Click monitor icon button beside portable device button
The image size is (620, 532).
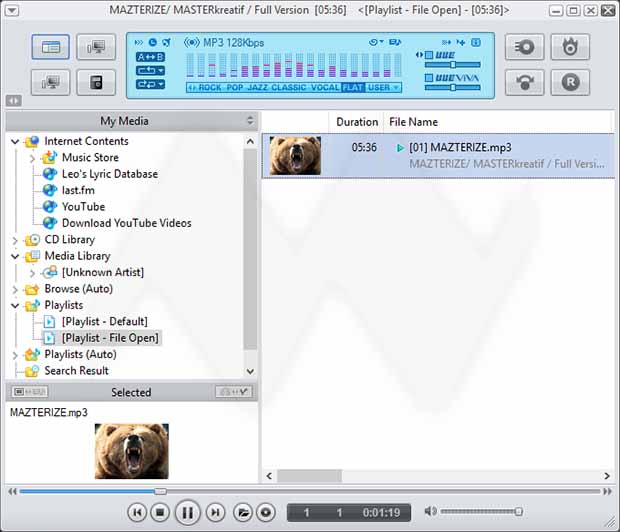pos(51,82)
